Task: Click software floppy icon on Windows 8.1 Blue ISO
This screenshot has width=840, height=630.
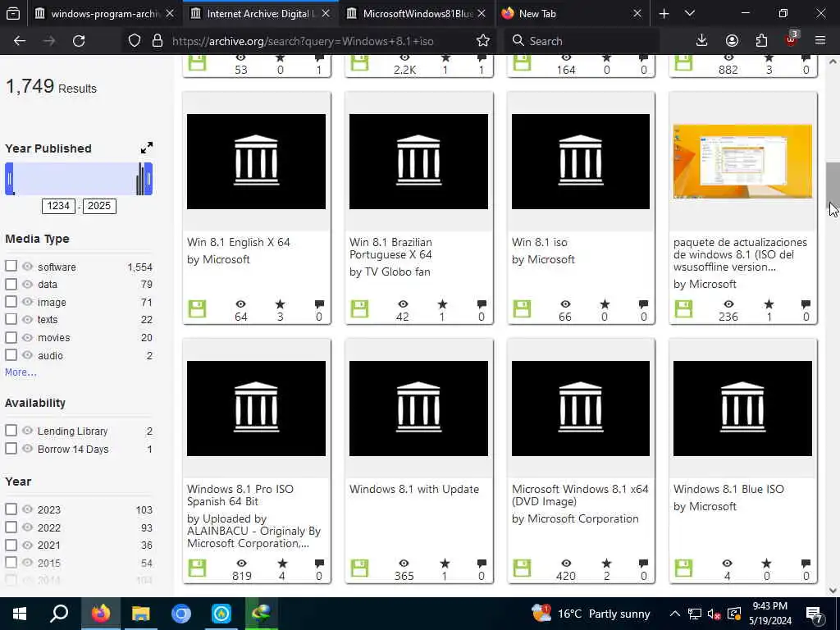Action: [x=683, y=568]
